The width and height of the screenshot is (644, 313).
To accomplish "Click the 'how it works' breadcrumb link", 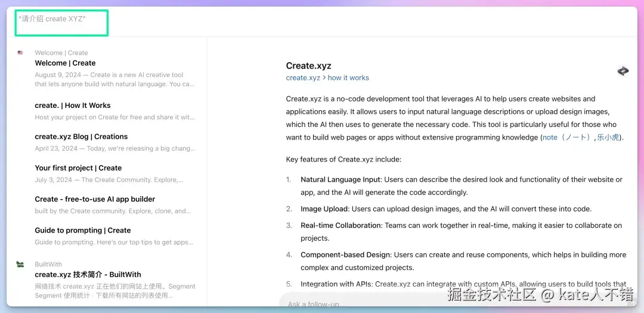I will click(x=348, y=78).
